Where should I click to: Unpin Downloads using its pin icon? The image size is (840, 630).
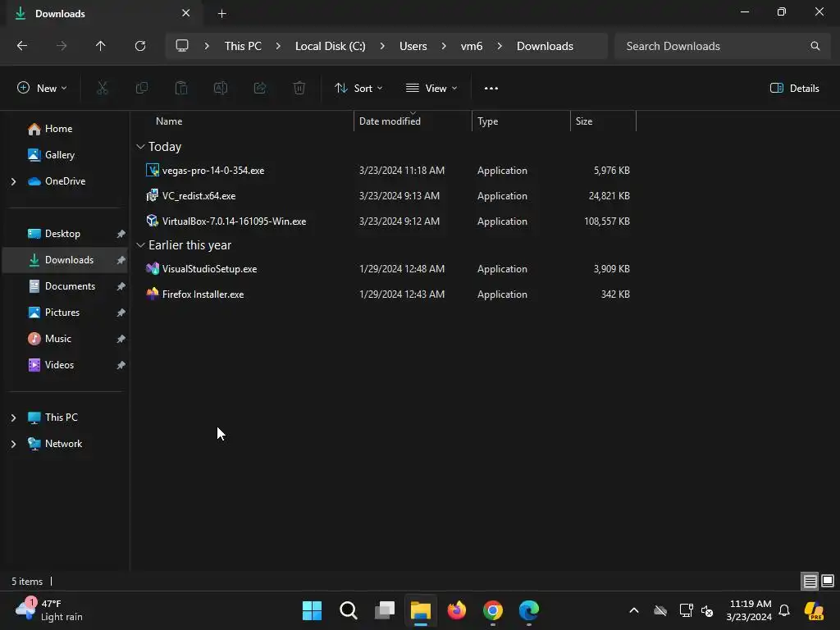(x=121, y=260)
